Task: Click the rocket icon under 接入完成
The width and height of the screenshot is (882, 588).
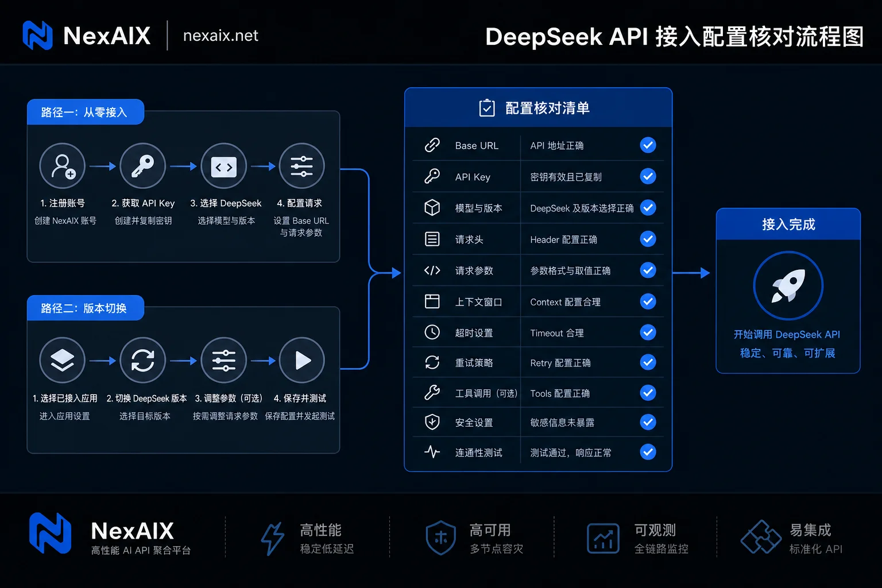Action: (x=788, y=285)
